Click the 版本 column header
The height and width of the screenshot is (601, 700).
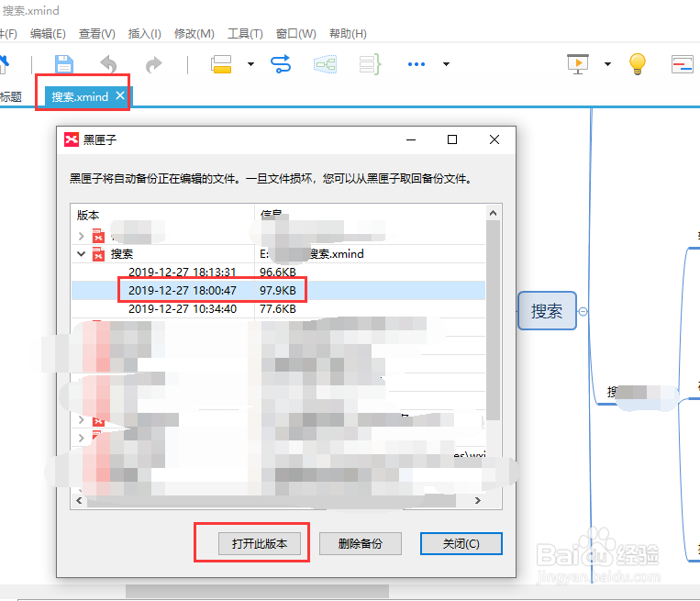162,215
